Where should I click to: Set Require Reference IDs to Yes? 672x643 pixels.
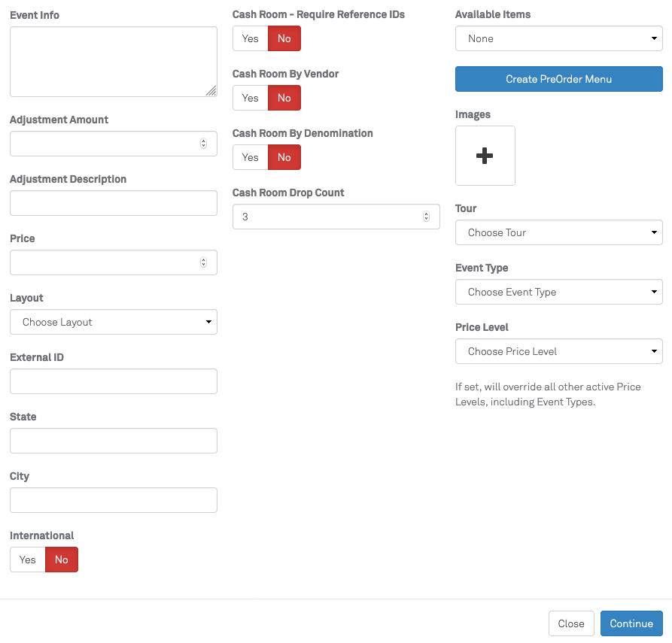click(x=251, y=38)
